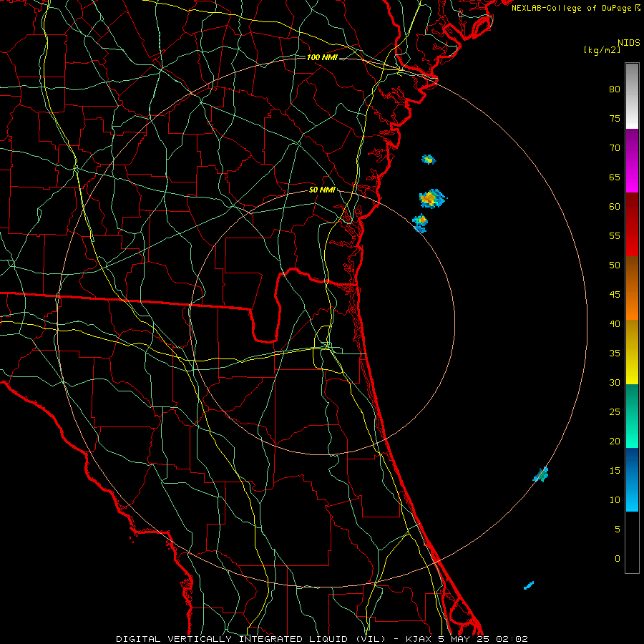The width and height of the screenshot is (644, 644).
Task: Click the scale value 80
Action: click(615, 89)
